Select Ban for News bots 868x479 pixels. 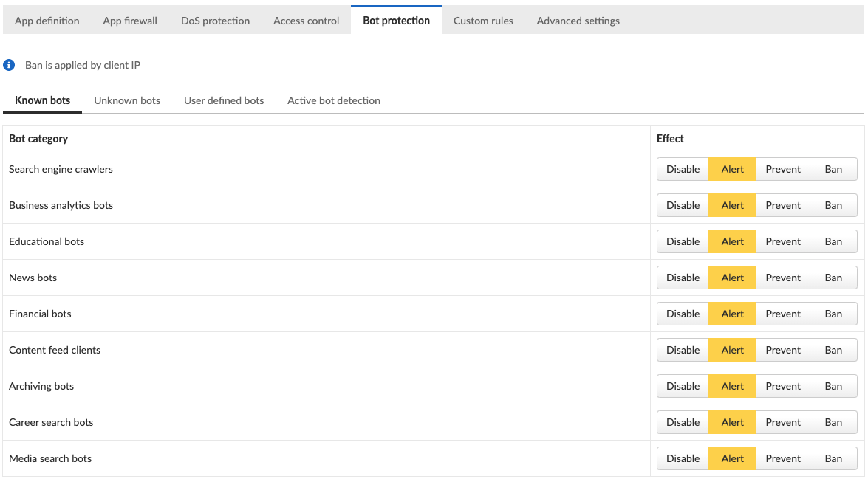(833, 278)
